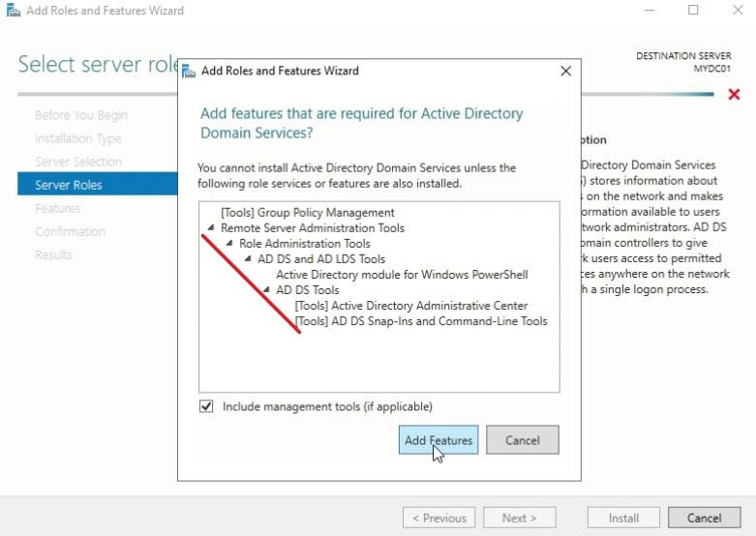Select AD DS and AD LDS Tools label
The height and width of the screenshot is (536, 756).
point(321,259)
